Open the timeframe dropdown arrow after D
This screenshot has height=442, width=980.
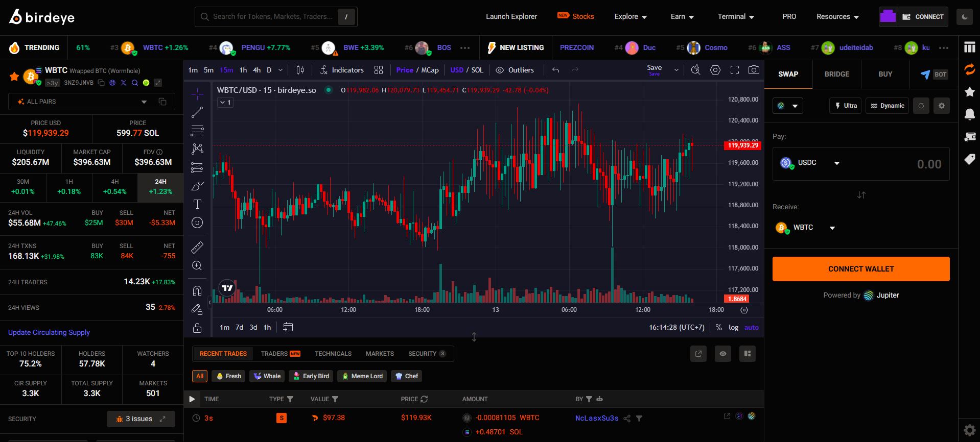[x=281, y=70]
